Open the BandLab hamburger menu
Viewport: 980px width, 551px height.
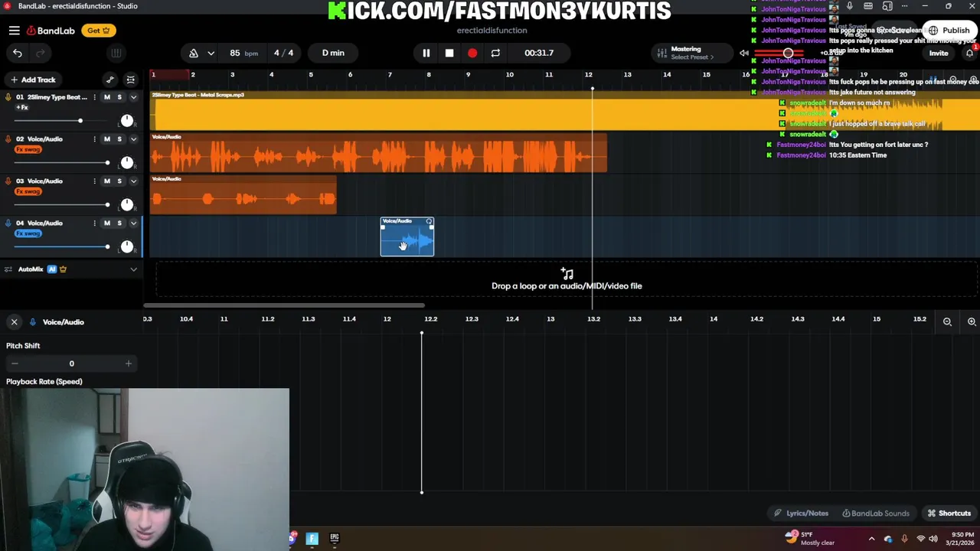tap(14, 31)
